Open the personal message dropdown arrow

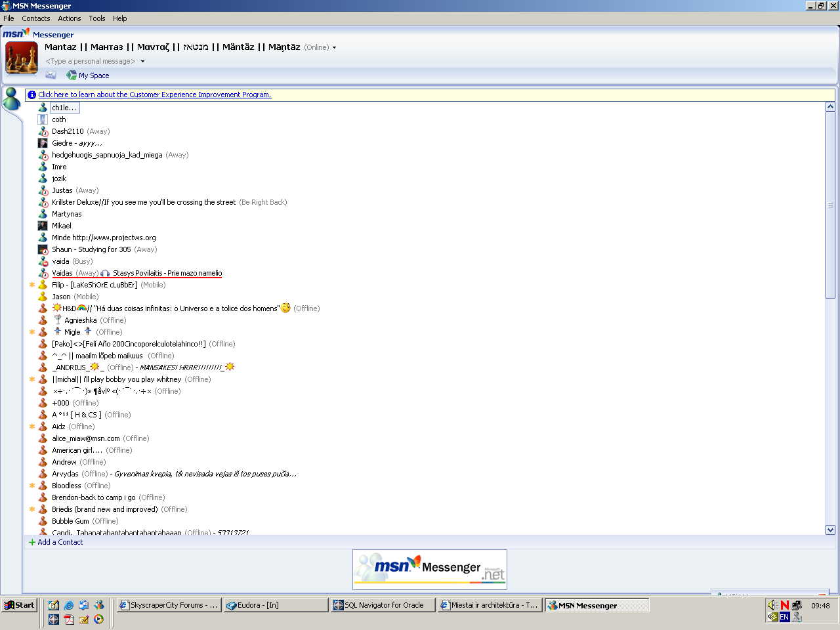[142, 62]
